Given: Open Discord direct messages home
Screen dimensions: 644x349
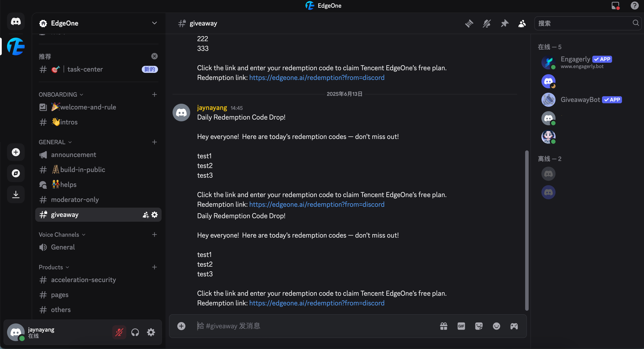Looking at the screenshot, I should [x=16, y=22].
